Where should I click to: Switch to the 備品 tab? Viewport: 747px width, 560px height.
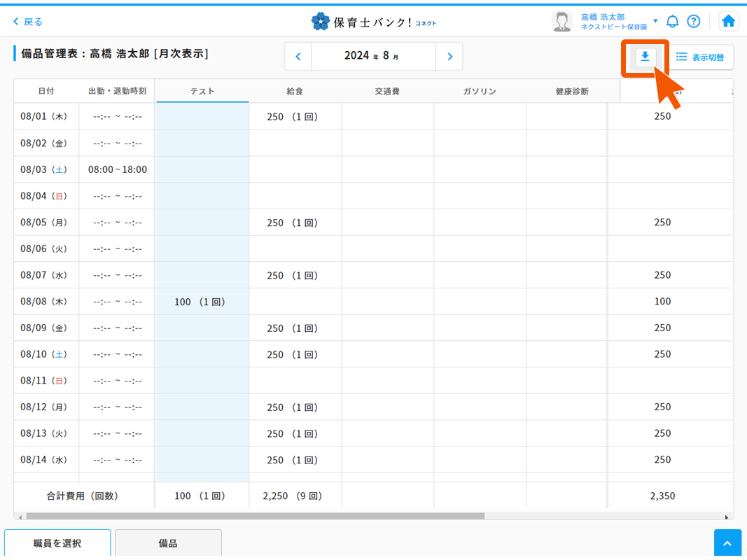(168, 543)
